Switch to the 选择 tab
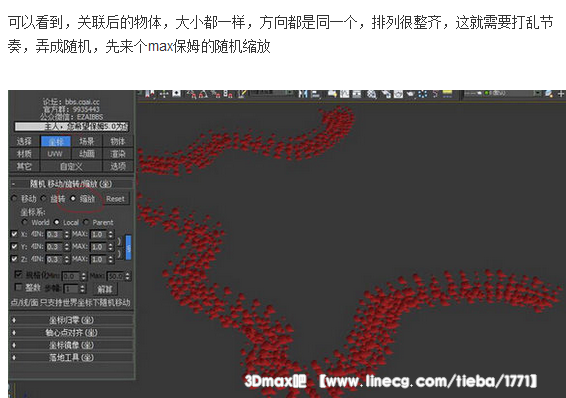The image size is (566, 398). (24, 141)
